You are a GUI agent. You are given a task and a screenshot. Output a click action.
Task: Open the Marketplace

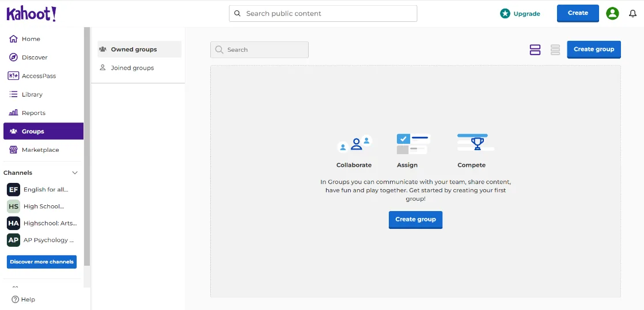(x=43, y=150)
